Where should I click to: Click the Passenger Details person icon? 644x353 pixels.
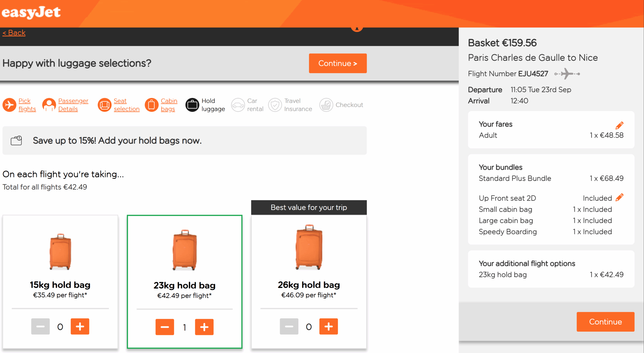49,105
